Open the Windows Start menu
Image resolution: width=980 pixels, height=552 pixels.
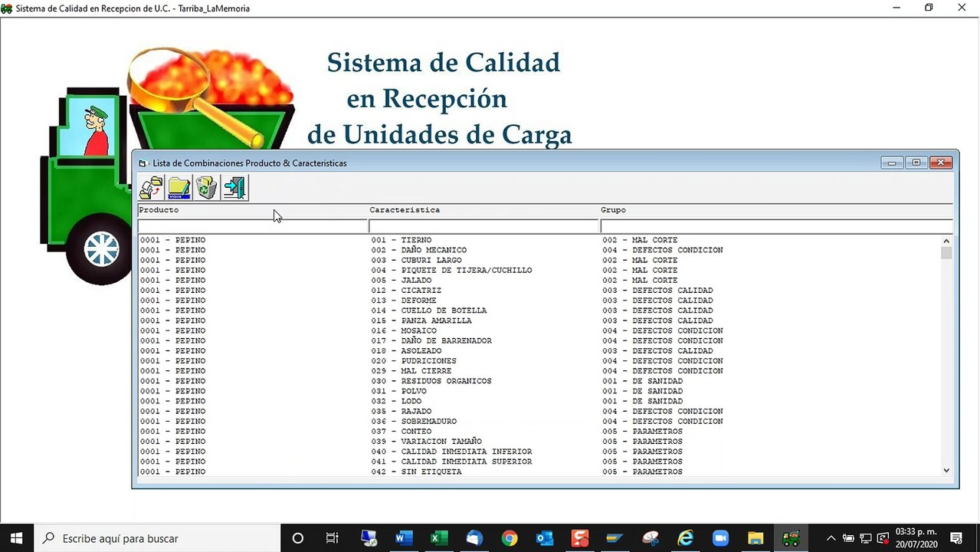point(15,538)
